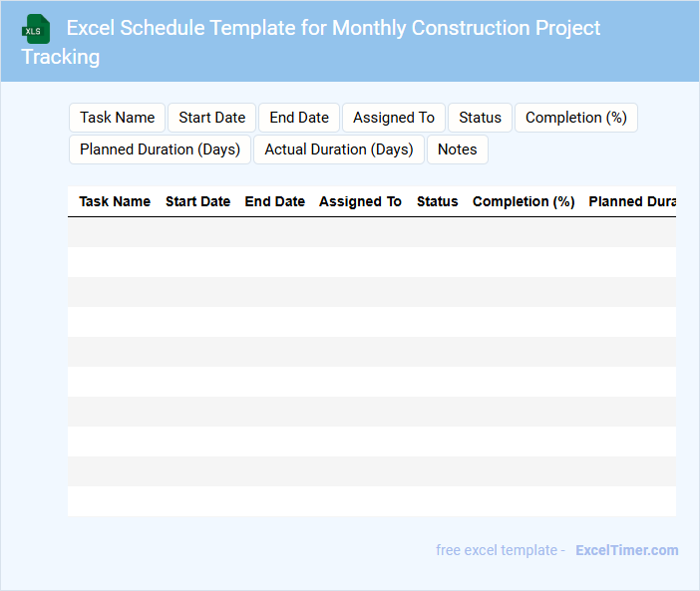Select the Status column header

pos(437,201)
